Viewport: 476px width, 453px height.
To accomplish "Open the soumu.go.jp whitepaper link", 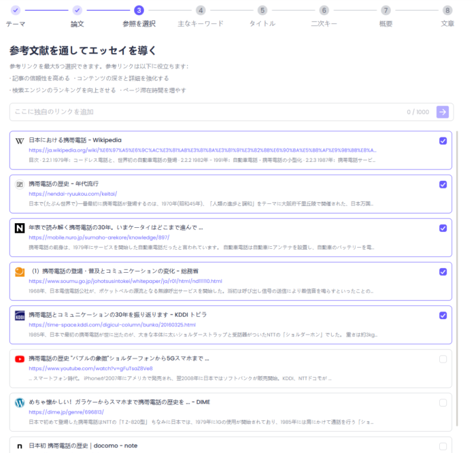I will pos(125,281).
